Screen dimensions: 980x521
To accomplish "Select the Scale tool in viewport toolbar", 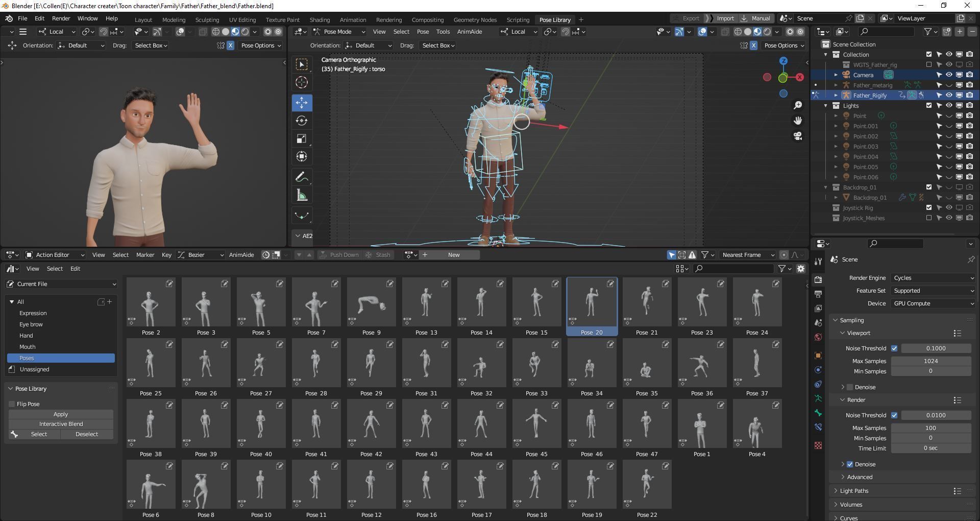I will [302, 138].
